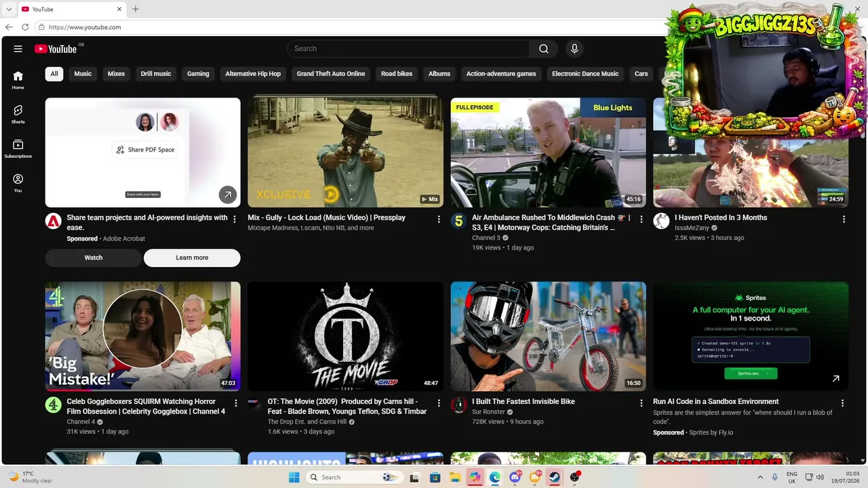Image resolution: width=868 pixels, height=488 pixels.
Task: Click the Sur Ronster channel avatar
Action: click(x=459, y=405)
